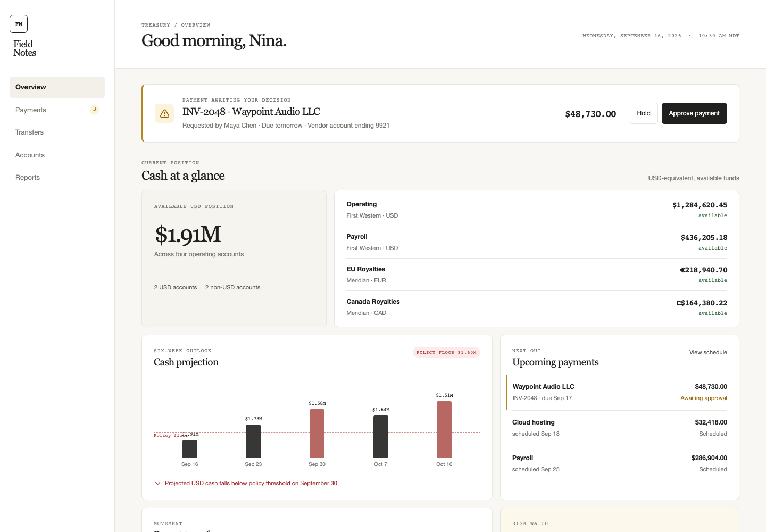Open the Cloud hosting upcoming payment
The width and height of the screenshot is (766, 532).
point(619,428)
